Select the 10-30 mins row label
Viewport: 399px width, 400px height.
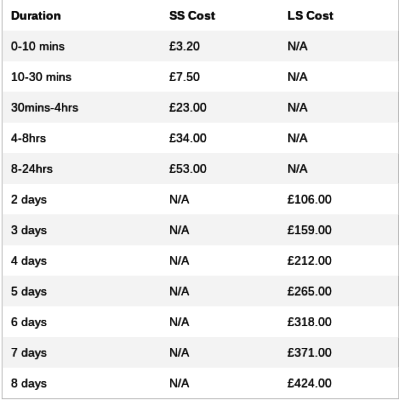coord(41,77)
